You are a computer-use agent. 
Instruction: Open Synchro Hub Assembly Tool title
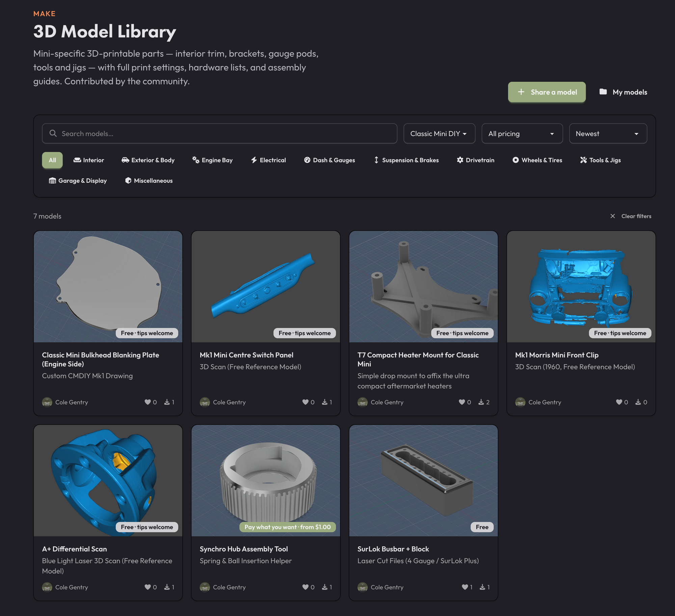pos(244,549)
